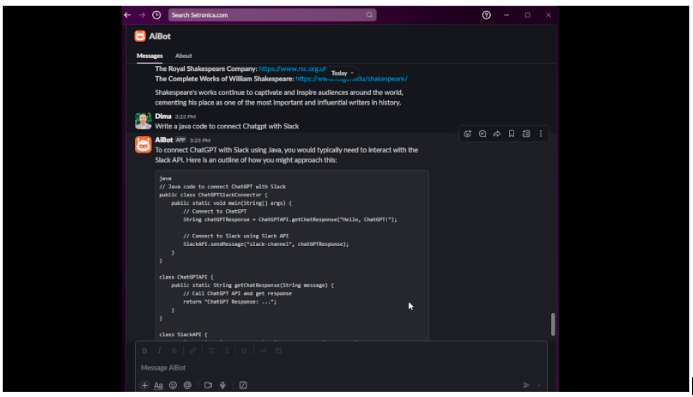Insert a code block in composer
The height and width of the screenshot is (397, 693).
[278, 351]
